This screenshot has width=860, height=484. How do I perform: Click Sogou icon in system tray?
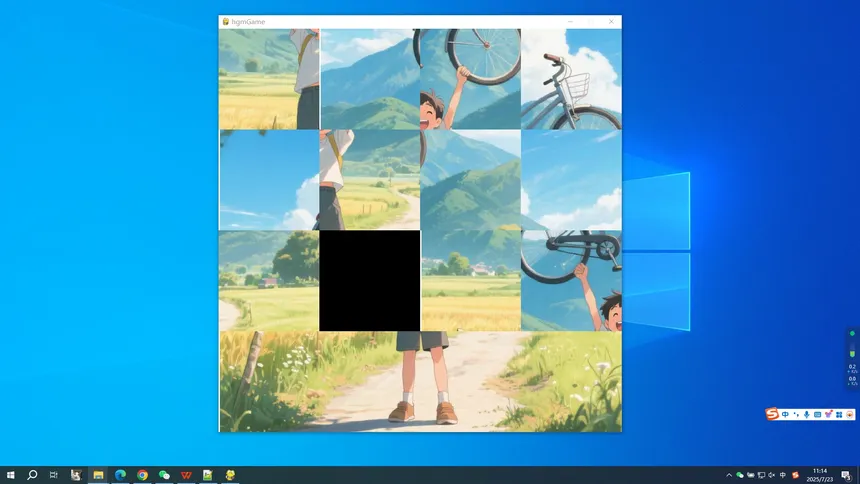(x=795, y=475)
